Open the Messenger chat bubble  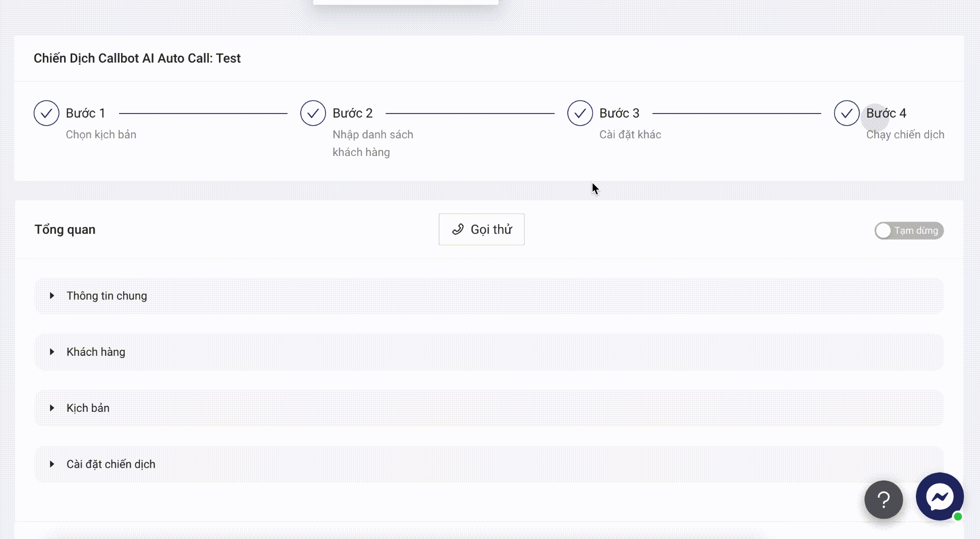(939, 497)
